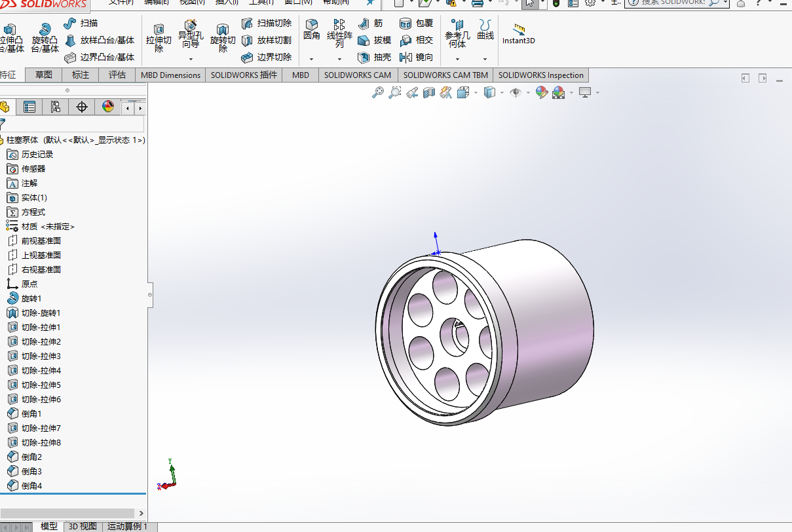The height and width of the screenshot is (532, 792).
Task: Switch to the 运动算例 1 tab
Action: [x=128, y=527]
